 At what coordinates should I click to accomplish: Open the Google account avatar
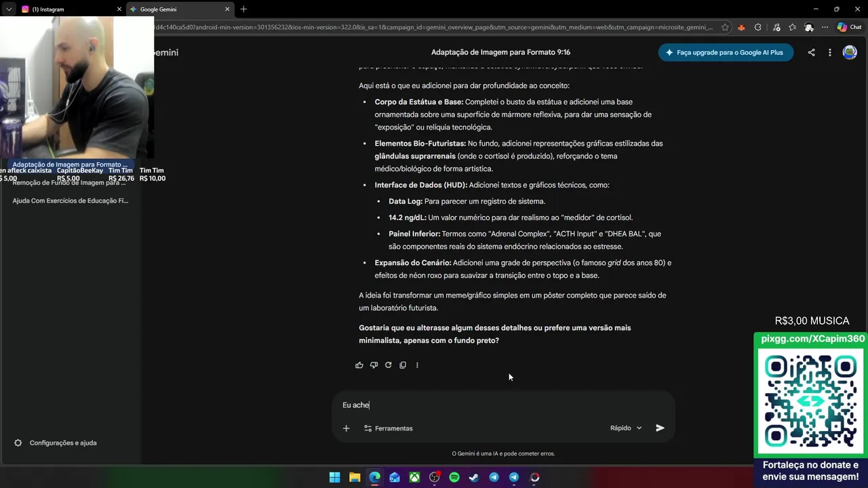point(850,52)
